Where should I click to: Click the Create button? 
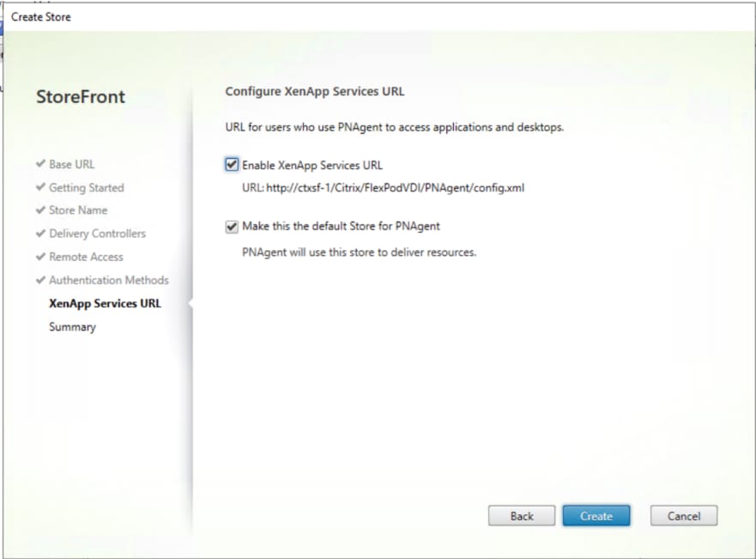596,516
